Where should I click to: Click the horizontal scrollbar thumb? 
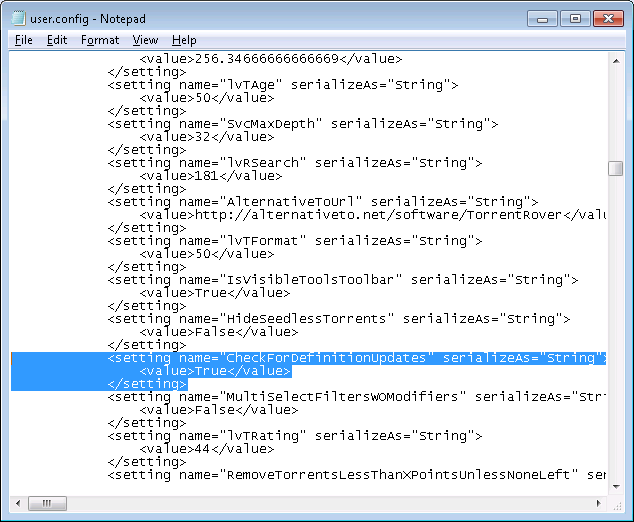click(47, 503)
